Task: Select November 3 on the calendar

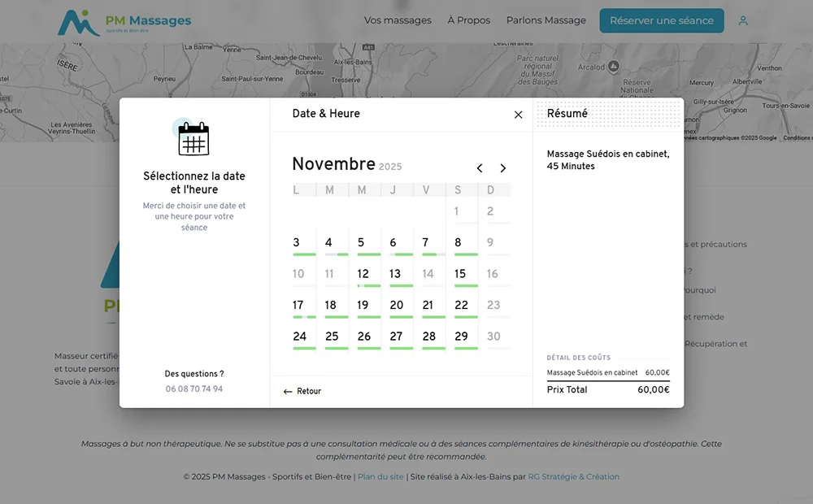Action: (297, 242)
